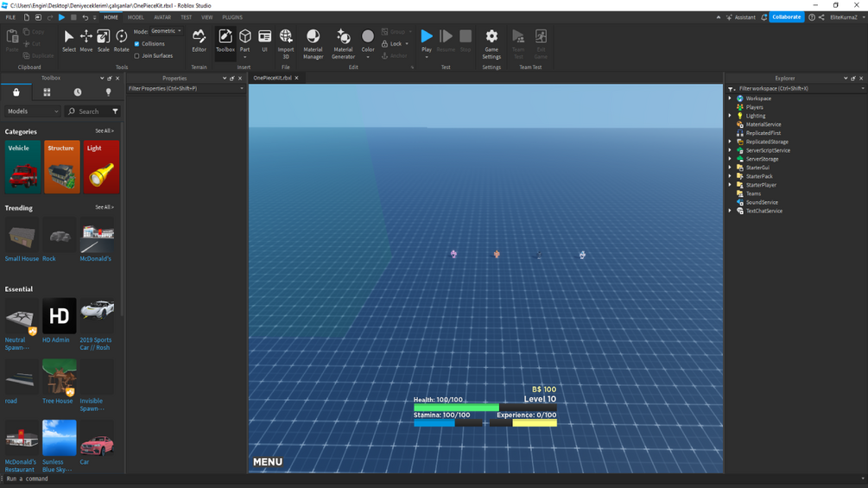The height and width of the screenshot is (488, 868).
Task: Click the green Health bar
Action: pyautogui.click(x=456, y=408)
